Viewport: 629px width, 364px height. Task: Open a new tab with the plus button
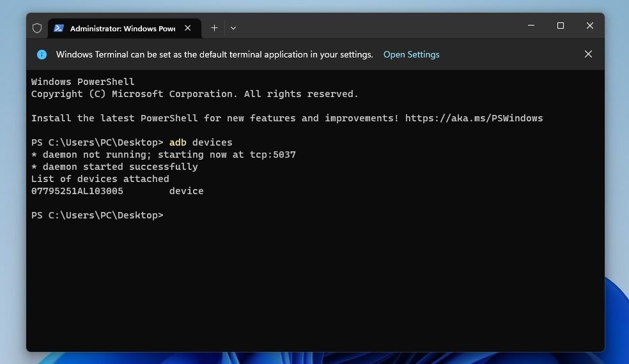(214, 28)
